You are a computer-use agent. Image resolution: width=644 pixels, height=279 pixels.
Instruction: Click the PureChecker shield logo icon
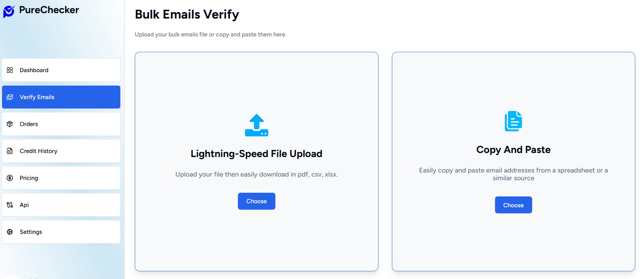(x=9, y=11)
